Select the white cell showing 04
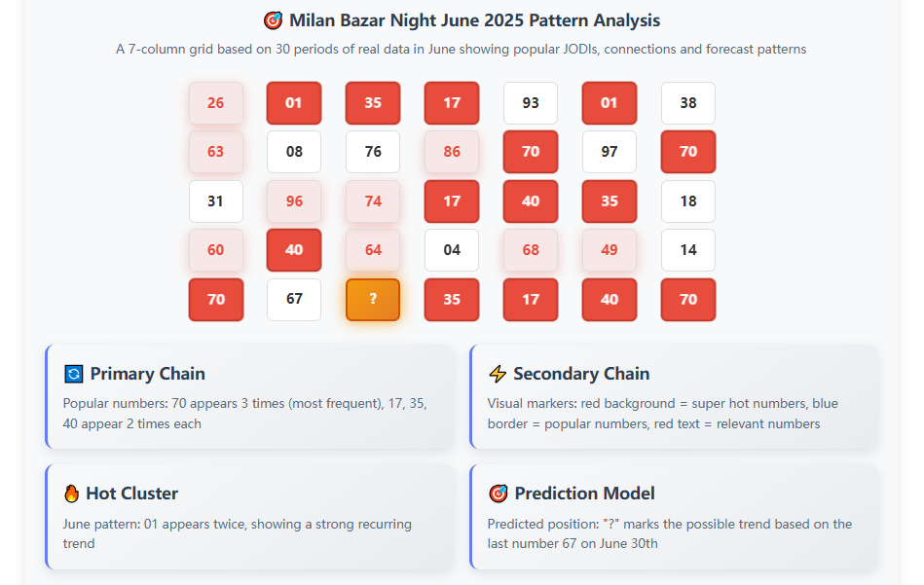The width and height of the screenshot is (924, 585). (452, 250)
